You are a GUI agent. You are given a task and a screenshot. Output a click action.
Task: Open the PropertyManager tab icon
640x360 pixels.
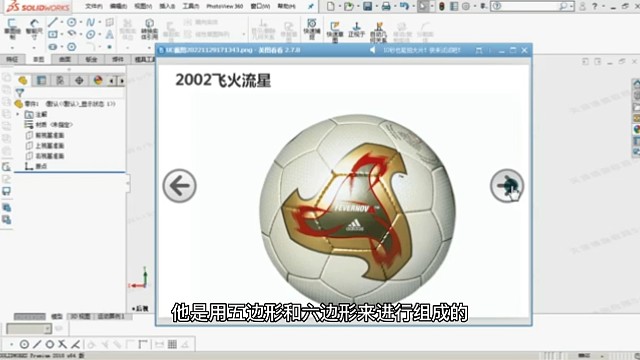tap(42, 80)
